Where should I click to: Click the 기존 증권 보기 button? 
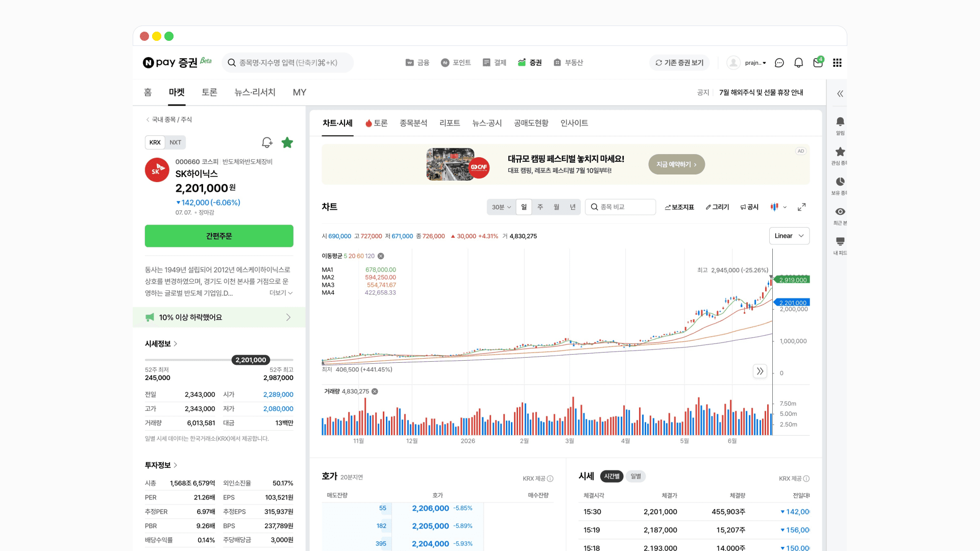coord(679,63)
